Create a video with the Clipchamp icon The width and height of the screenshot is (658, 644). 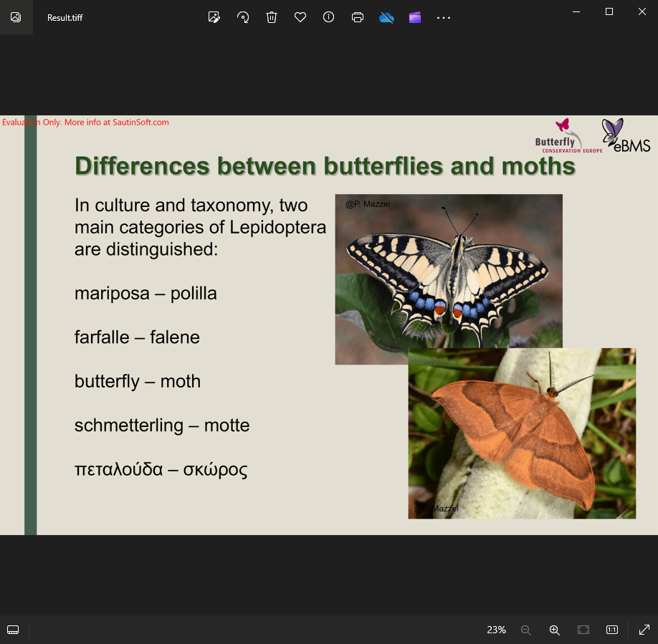click(415, 17)
